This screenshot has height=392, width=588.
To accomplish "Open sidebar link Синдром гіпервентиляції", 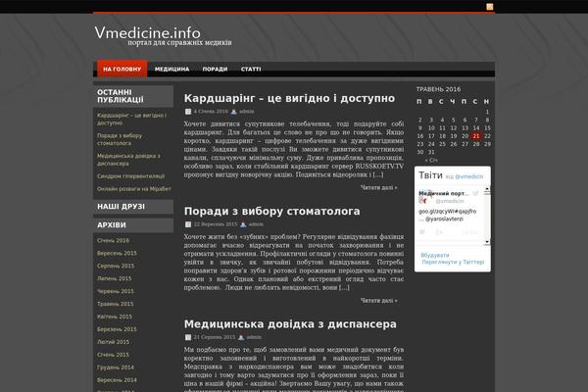I will pos(130,176).
